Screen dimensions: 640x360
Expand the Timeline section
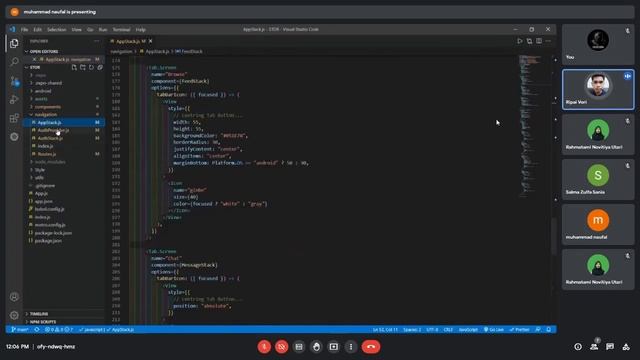pos(64,314)
